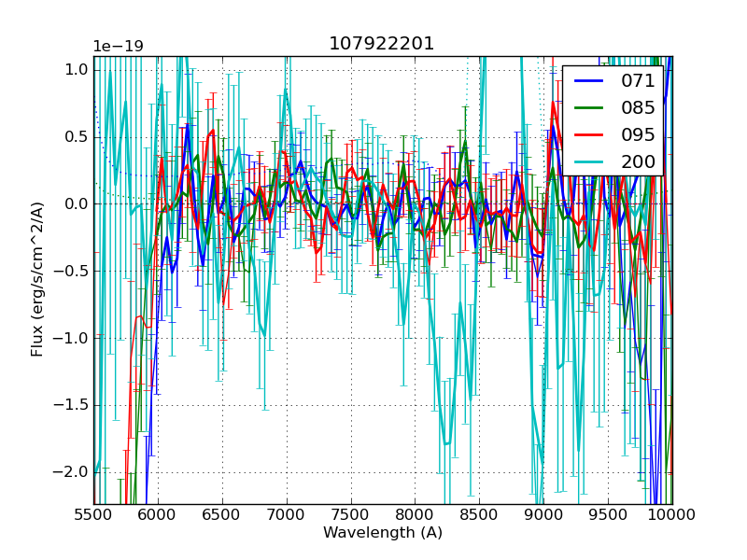Click the −2.0 y-axis tick label
This screenshot has width=747, height=560.
click(73, 472)
